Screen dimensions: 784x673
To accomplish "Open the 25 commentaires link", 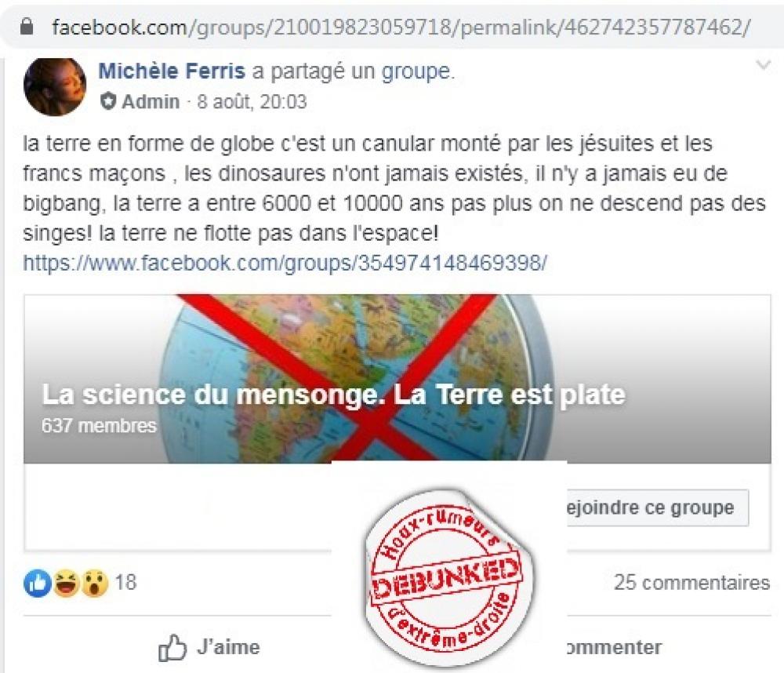I will pos(692,583).
